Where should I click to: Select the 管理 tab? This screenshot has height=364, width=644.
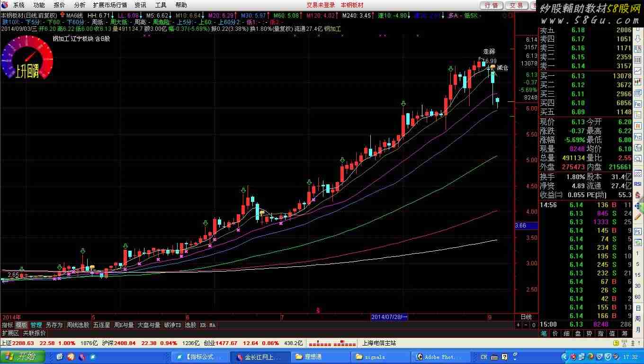tap(36, 325)
